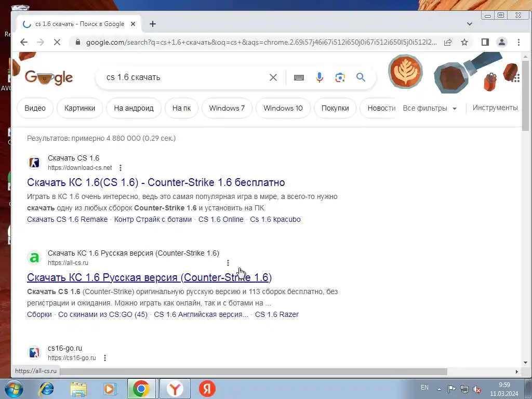Screen dimensions: 532x399
Task: Open Скачать КС 1.6(CS 1.6) бесплатно result
Action: (x=156, y=182)
